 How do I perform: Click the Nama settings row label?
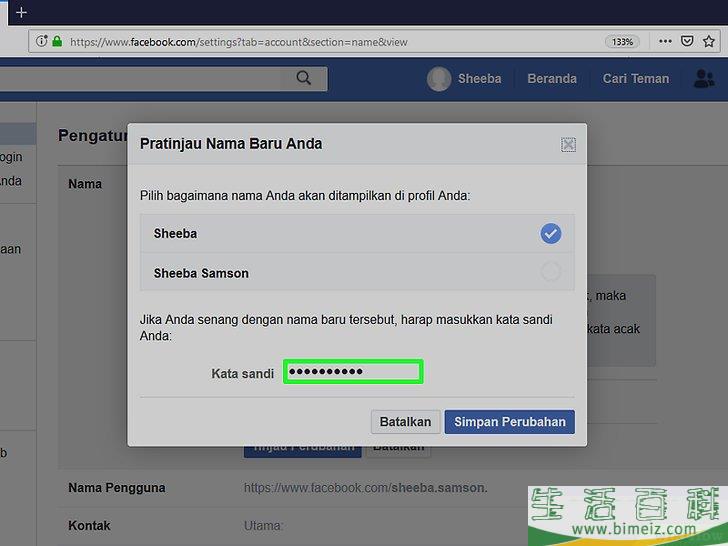click(x=85, y=184)
